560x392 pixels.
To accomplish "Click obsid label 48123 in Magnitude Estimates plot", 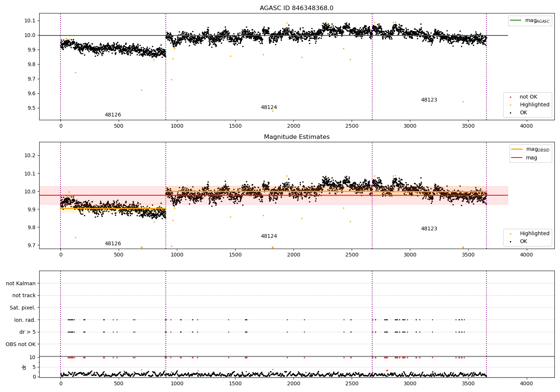I will 429,229.
